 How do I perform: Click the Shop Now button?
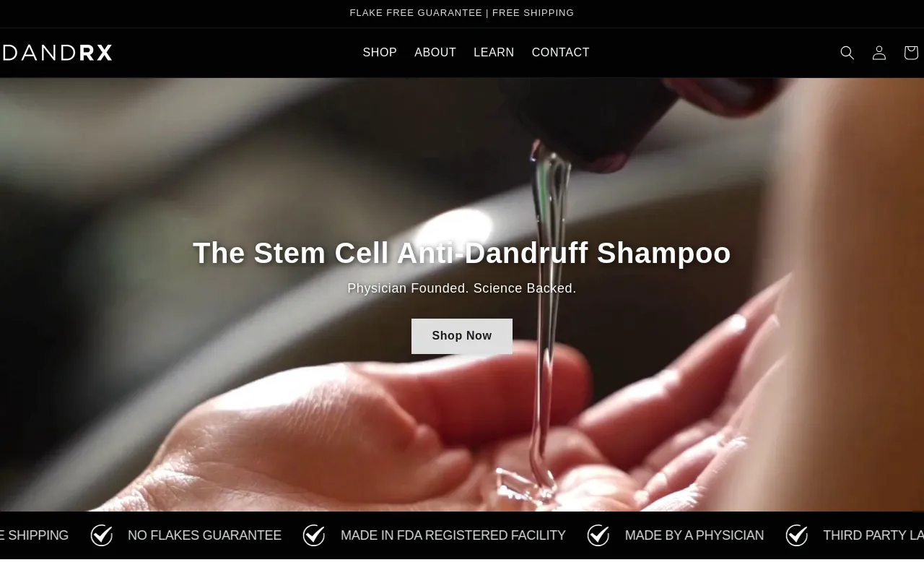[462, 336]
